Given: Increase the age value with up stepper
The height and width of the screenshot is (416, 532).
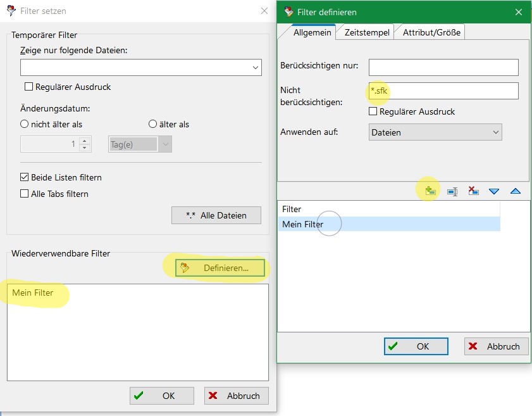Looking at the screenshot, I should tap(85, 141).
